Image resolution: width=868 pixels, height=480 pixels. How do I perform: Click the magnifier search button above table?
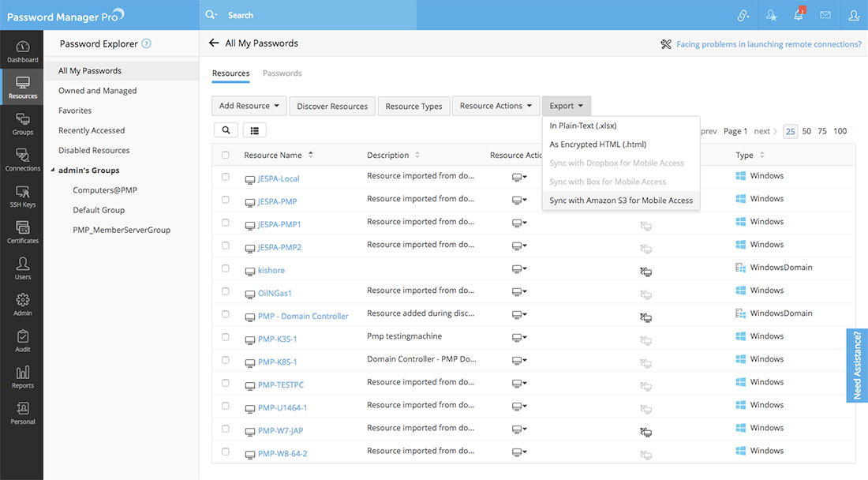[226, 130]
